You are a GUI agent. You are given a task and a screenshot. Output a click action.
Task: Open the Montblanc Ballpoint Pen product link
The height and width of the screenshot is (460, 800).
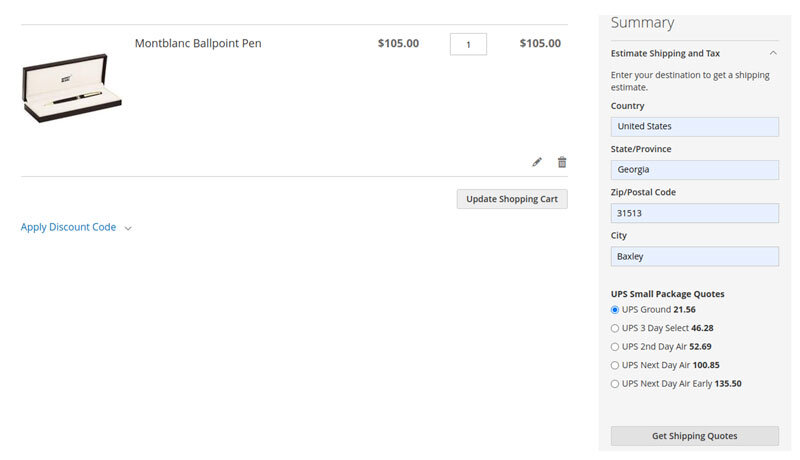click(198, 43)
